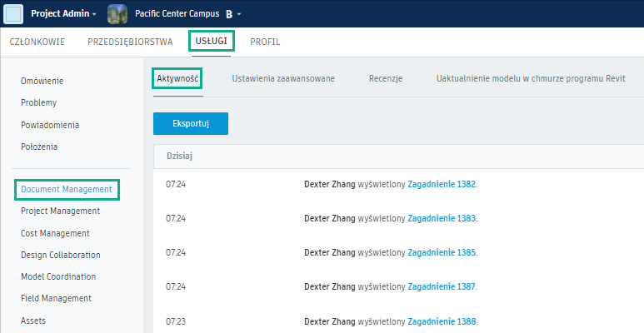
Task: Switch to the Recenzje tab
Action: pos(386,78)
